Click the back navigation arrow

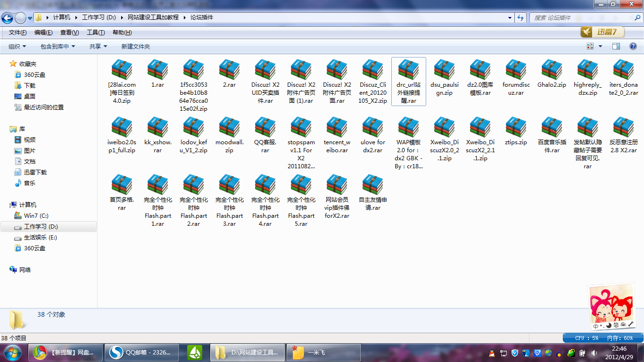click(x=8, y=18)
